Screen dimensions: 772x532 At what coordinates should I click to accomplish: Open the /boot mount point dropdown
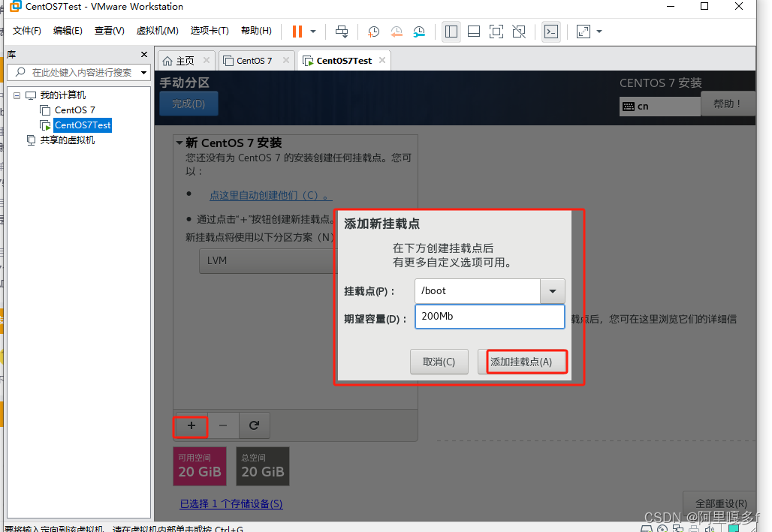(553, 291)
